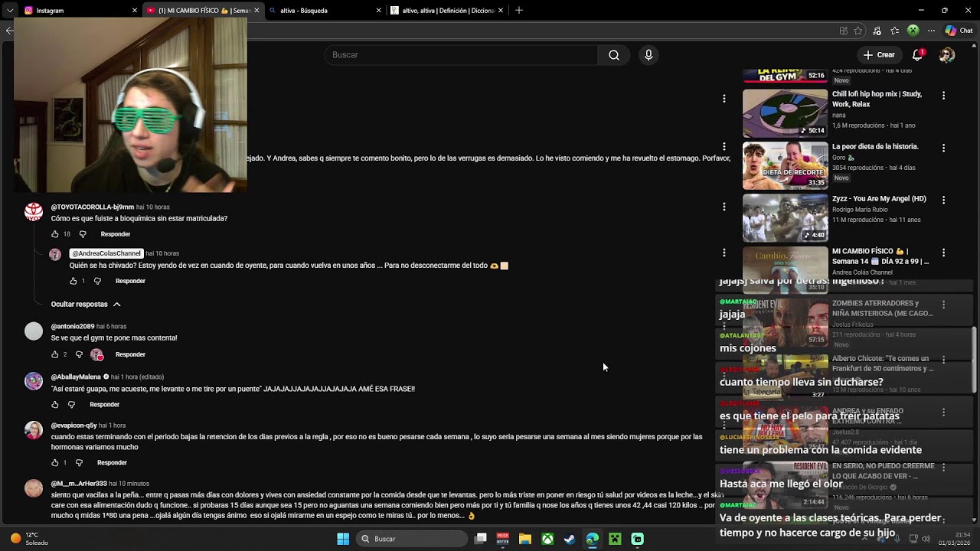Viewport: 980px width, 551px height.
Task: Open the Windows Start menu
Action: tap(343, 539)
